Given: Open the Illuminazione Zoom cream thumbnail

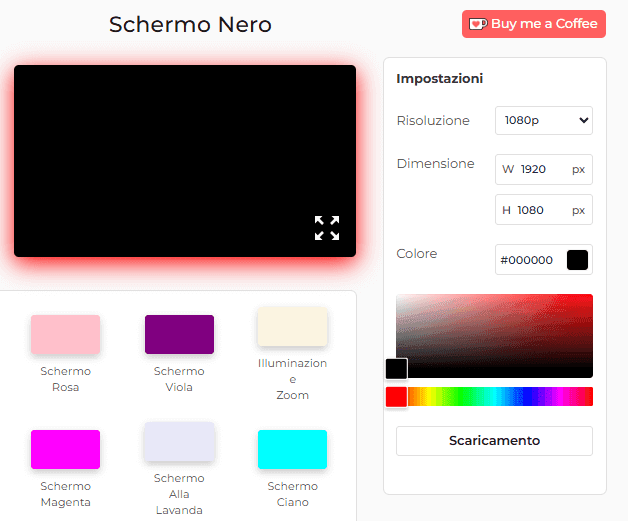Looking at the screenshot, I should [292, 327].
